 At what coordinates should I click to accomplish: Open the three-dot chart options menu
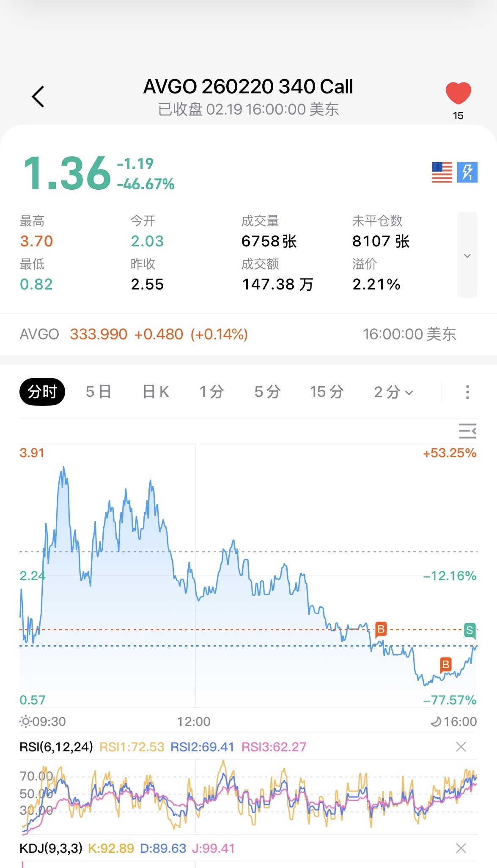click(x=467, y=392)
